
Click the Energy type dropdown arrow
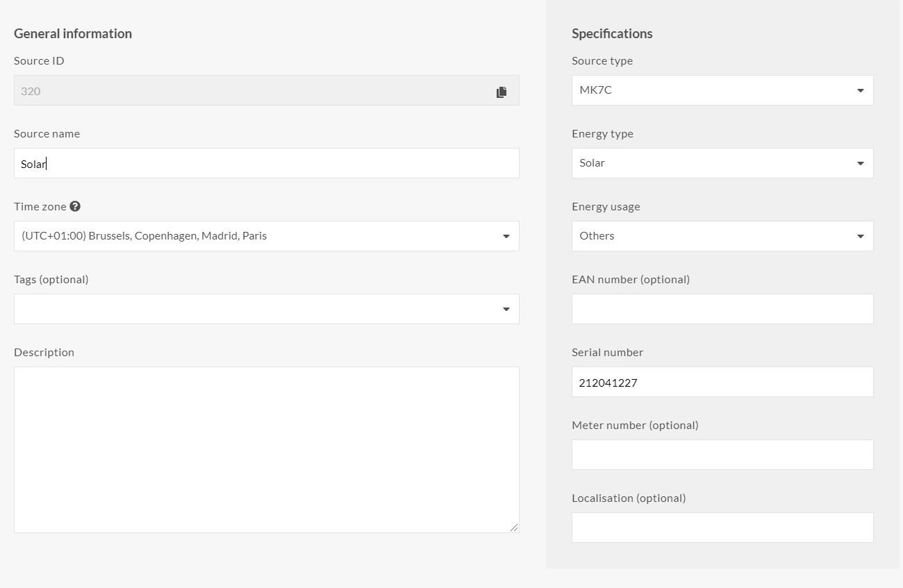point(859,162)
